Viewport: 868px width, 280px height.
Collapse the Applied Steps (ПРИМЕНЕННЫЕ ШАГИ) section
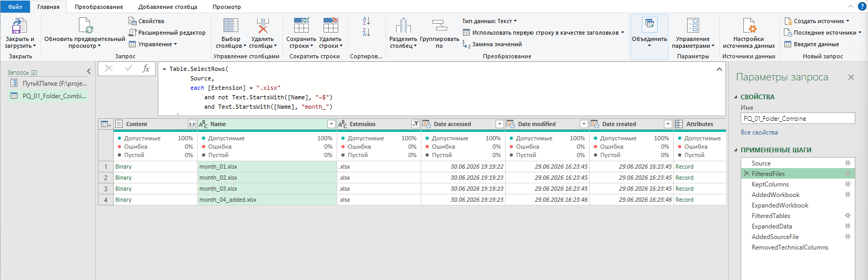click(736, 150)
